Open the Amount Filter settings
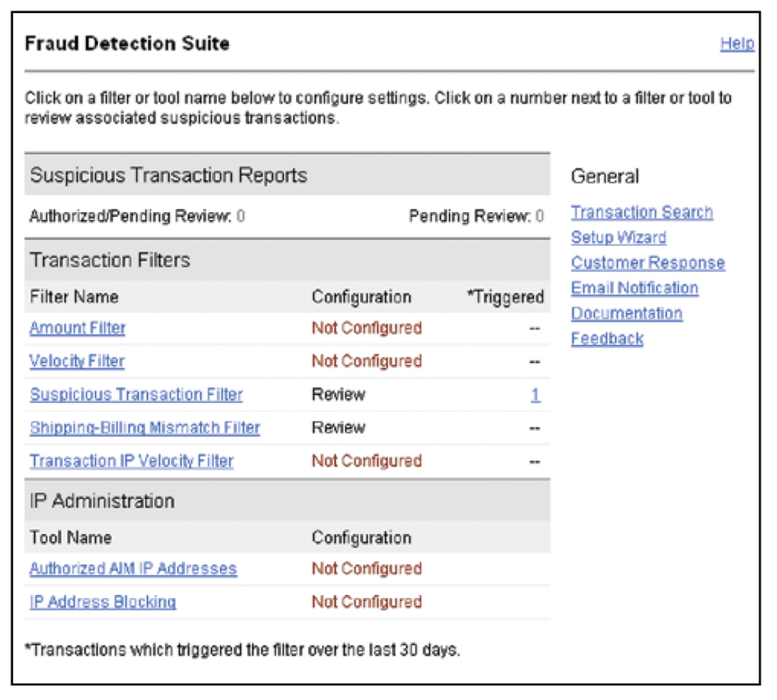Image resolution: width=777 pixels, height=700 pixels. pos(78,328)
